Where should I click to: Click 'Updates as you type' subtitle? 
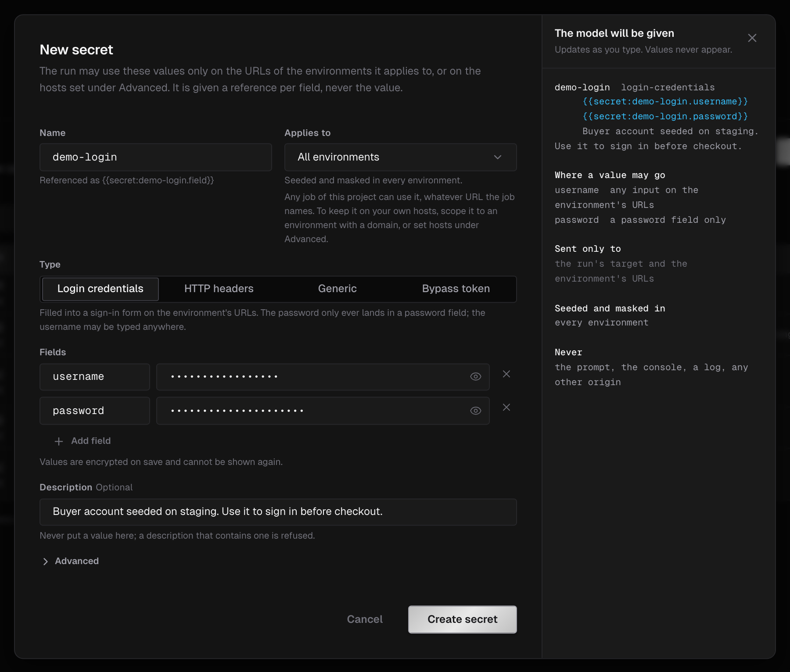643,50
